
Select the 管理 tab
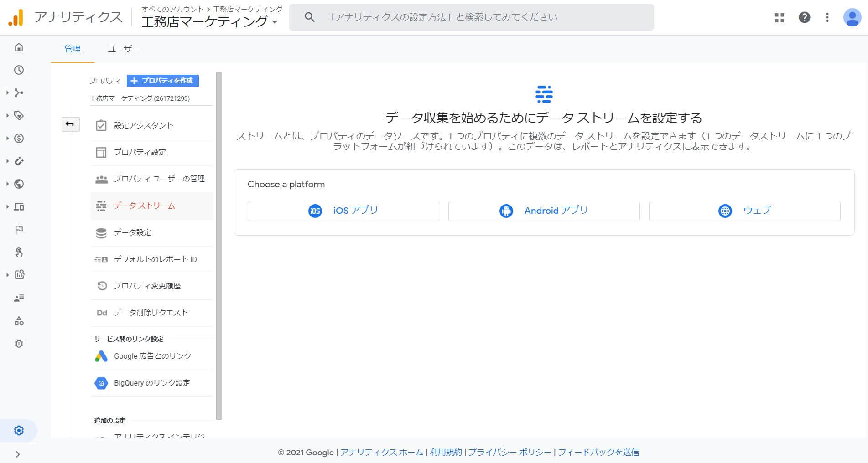click(72, 49)
